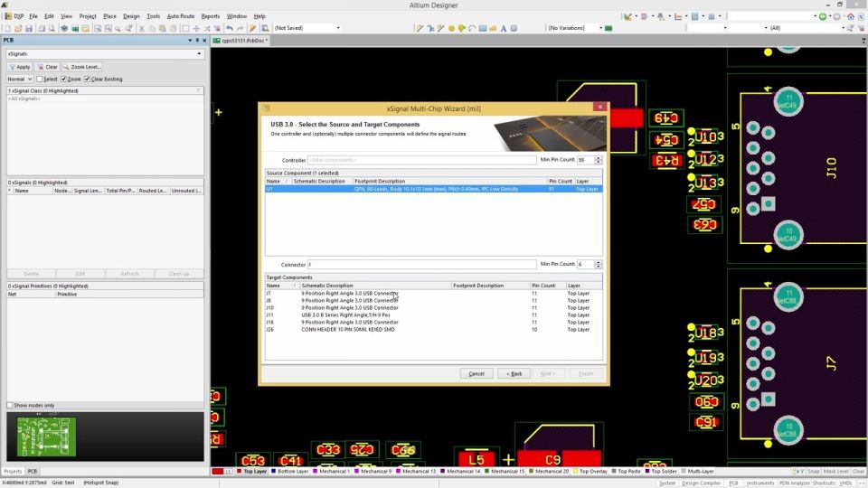
Task: Click the Cancel button in wizard
Action: click(476, 373)
